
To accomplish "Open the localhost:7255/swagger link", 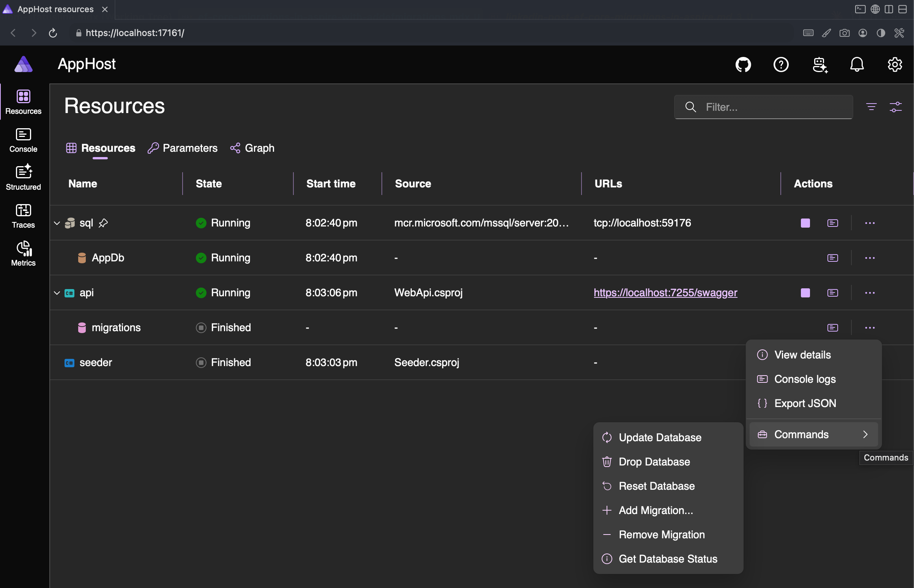I will point(665,293).
